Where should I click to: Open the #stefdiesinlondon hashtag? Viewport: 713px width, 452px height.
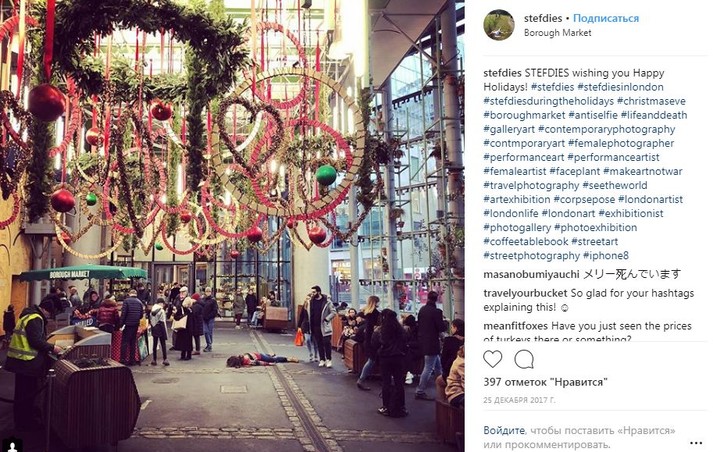coord(620,87)
